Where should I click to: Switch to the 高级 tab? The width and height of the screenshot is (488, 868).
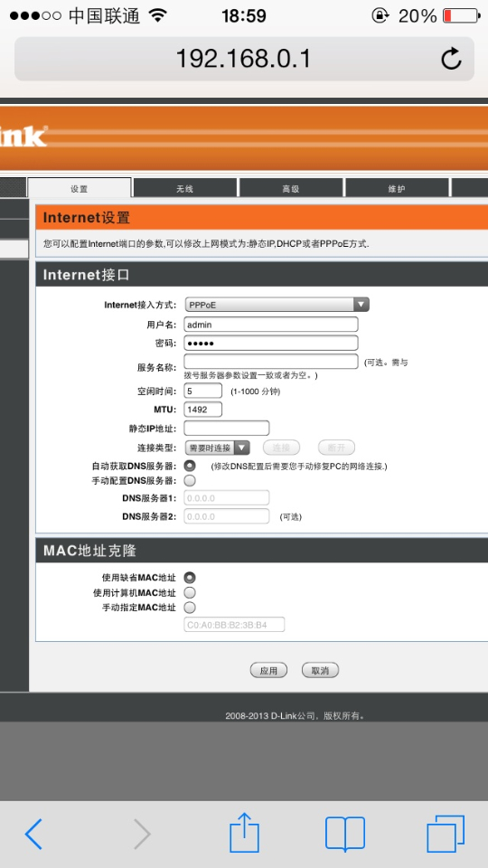pyautogui.click(x=290, y=188)
